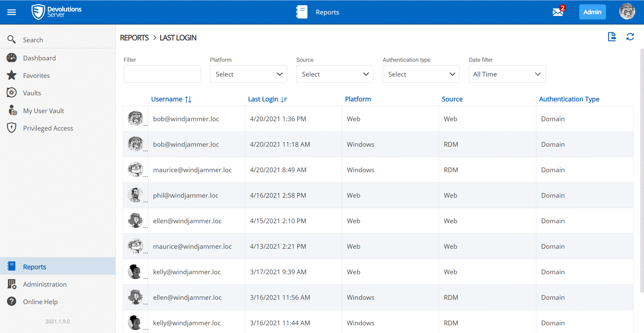Screen dimensions: 644x333
Task: Click the Admin button
Action: tap(592, 12)
